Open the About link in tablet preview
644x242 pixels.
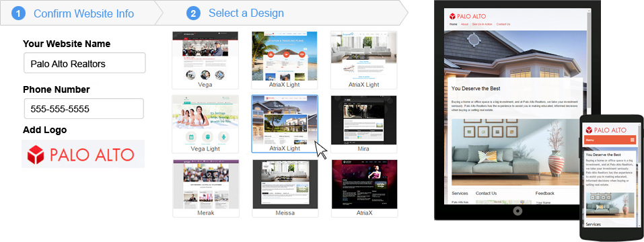[x=464, y=24]
